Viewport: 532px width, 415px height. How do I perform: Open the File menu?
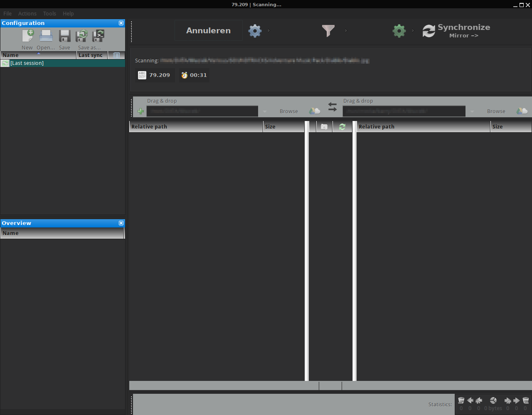coord(7,14)
